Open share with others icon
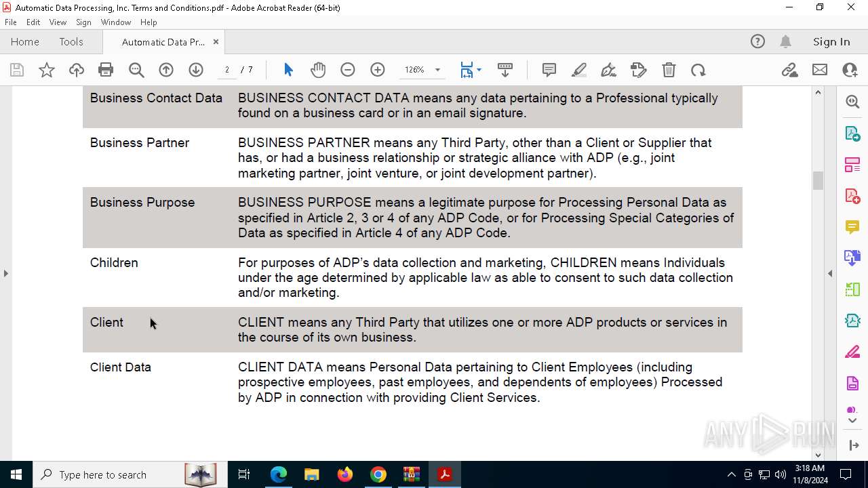 tap(850, 70)
